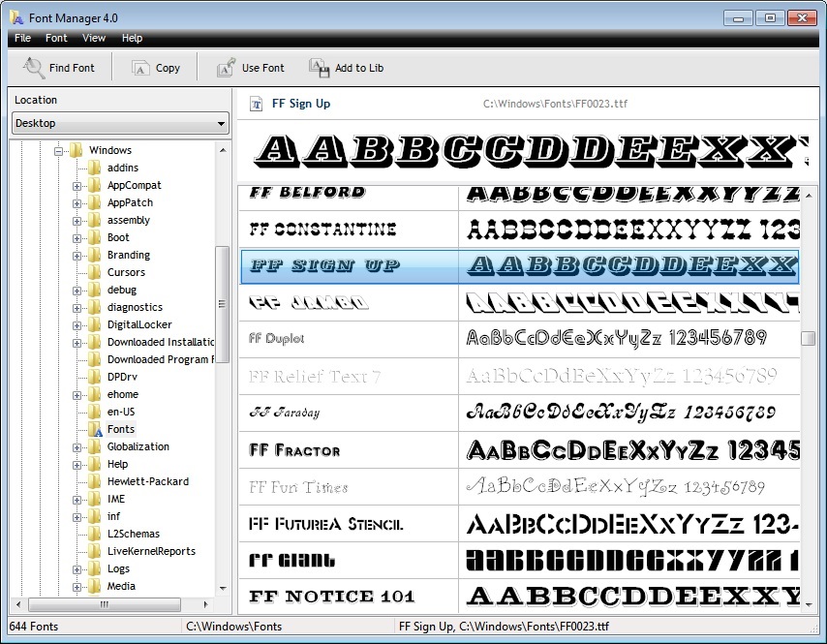Screen dimensions: 827x644
Task: Select the FF Giant font row
Action: tap(519, 561)
